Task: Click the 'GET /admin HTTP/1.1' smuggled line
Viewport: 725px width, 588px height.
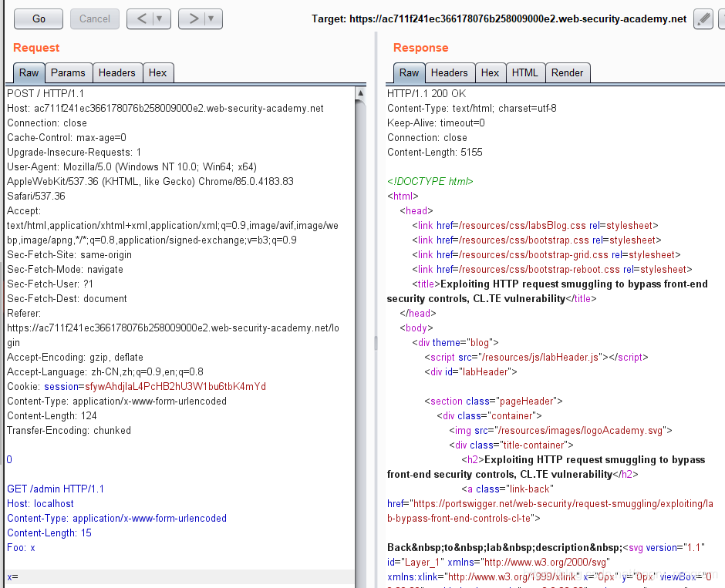Action: [x=56, y=489]
